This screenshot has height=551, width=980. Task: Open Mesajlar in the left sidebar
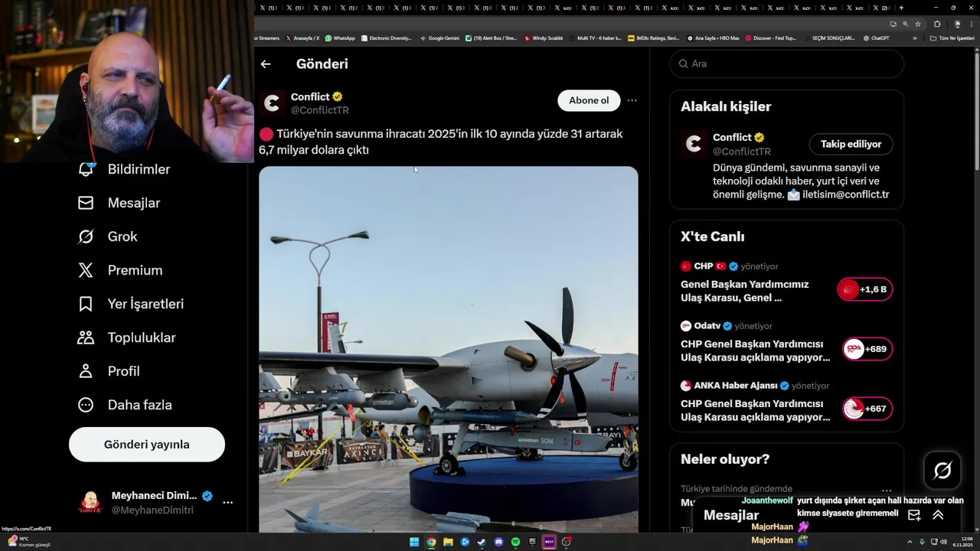[119, 203]
